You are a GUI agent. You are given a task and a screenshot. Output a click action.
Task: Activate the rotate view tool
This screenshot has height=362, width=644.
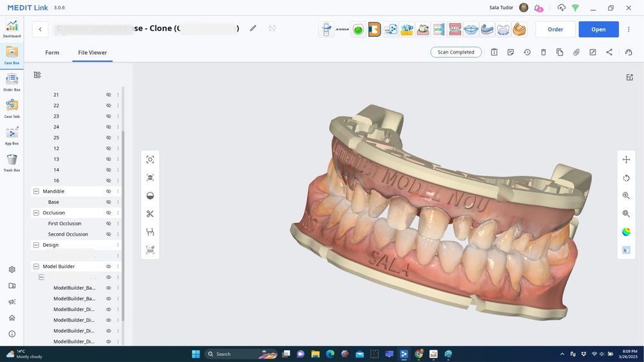(626, 178)
